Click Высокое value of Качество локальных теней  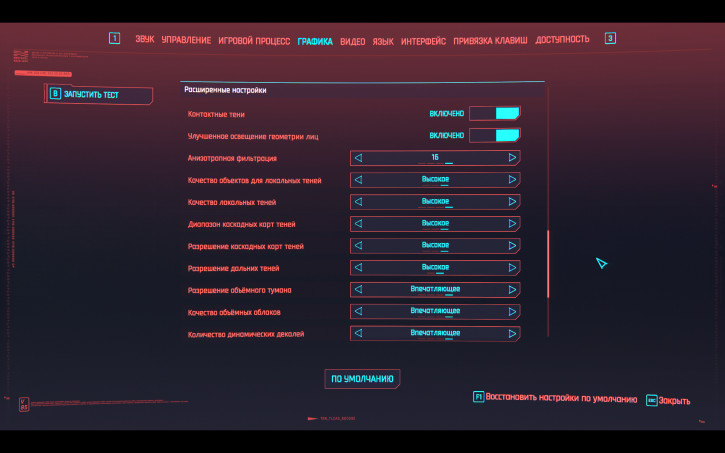click(x=435, y=201)
